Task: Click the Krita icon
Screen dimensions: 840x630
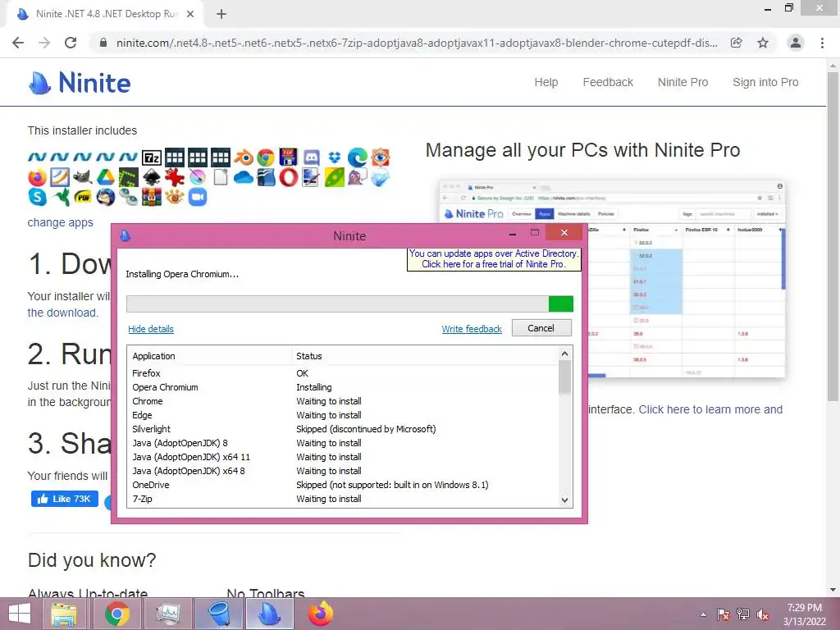Action: tap(197, 177)
